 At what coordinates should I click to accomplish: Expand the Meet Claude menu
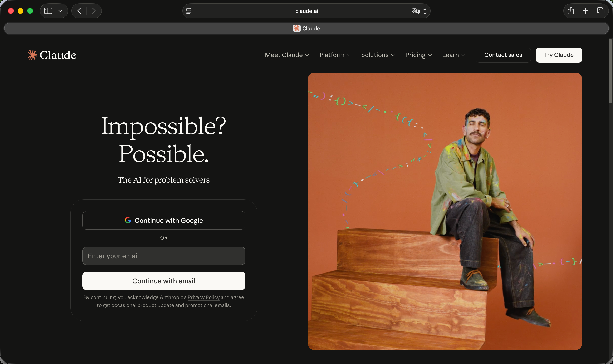(x=286, y=55)
